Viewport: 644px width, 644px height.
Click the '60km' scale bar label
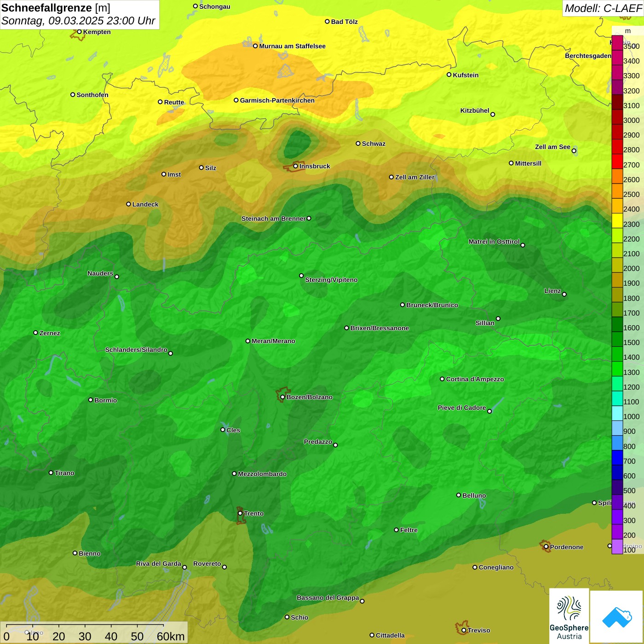[171, 636]
